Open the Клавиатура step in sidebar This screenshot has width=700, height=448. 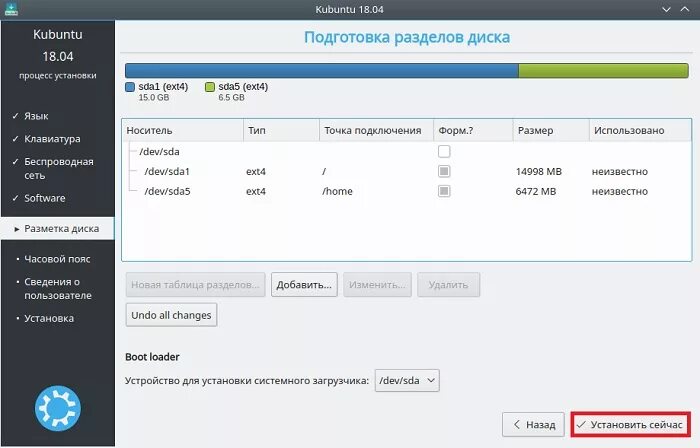coord(52,139)
